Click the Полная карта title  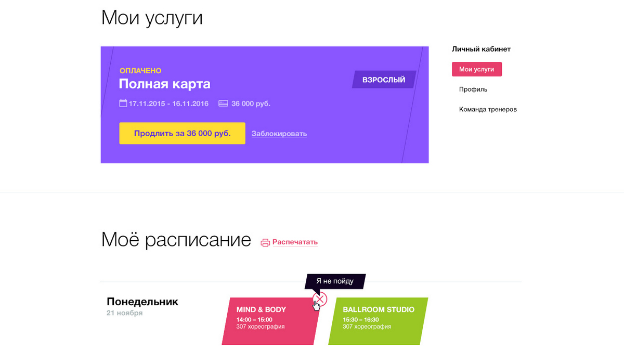click(165, 84)
